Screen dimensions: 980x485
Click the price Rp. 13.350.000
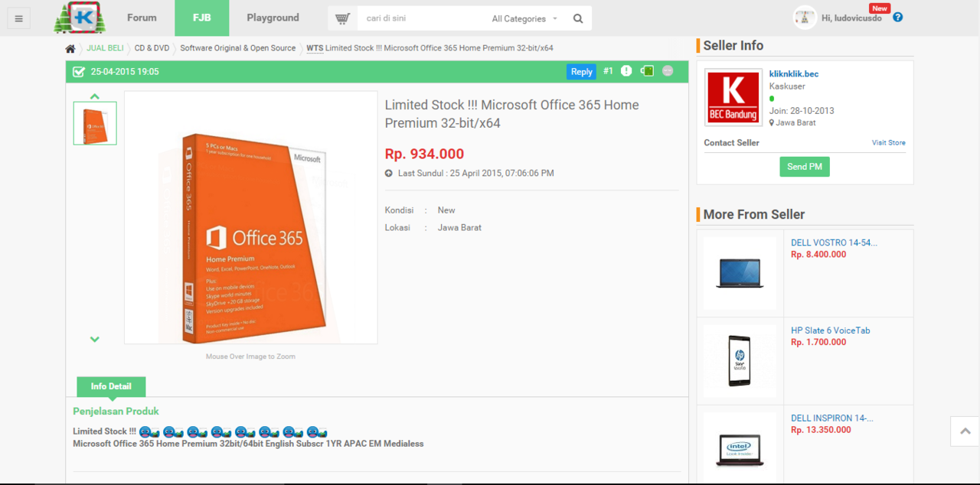point(821,430)
